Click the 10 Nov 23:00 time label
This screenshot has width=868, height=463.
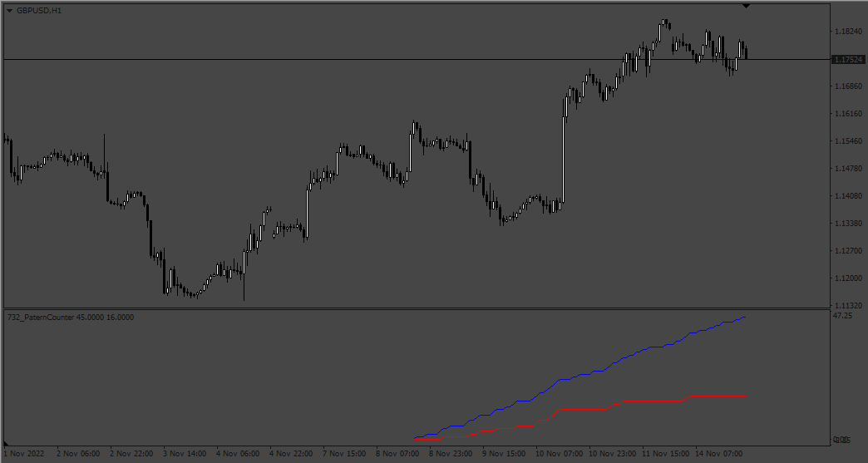coord(612,454)
